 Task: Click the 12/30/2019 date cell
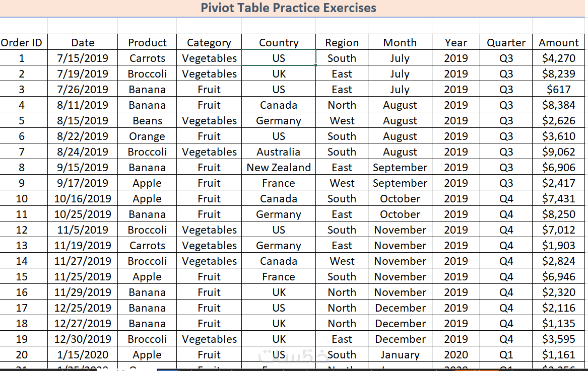[x=83, y=339]
